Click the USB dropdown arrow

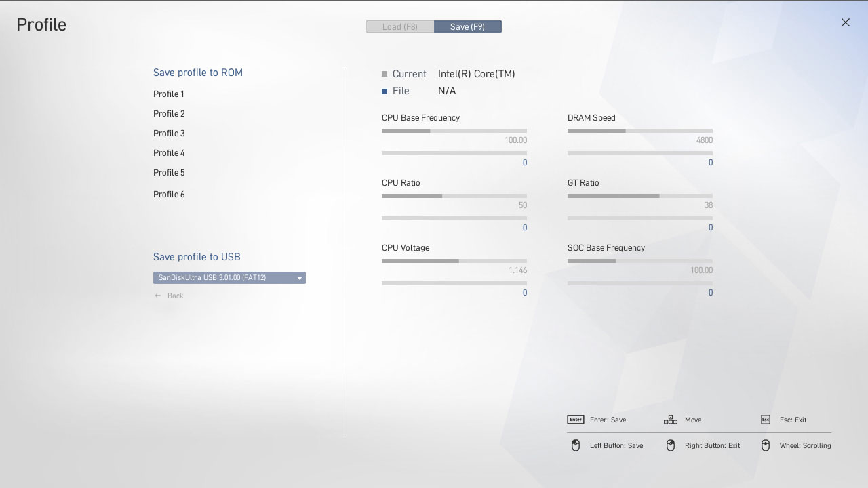pyautogui.click(x=299, y=278)
